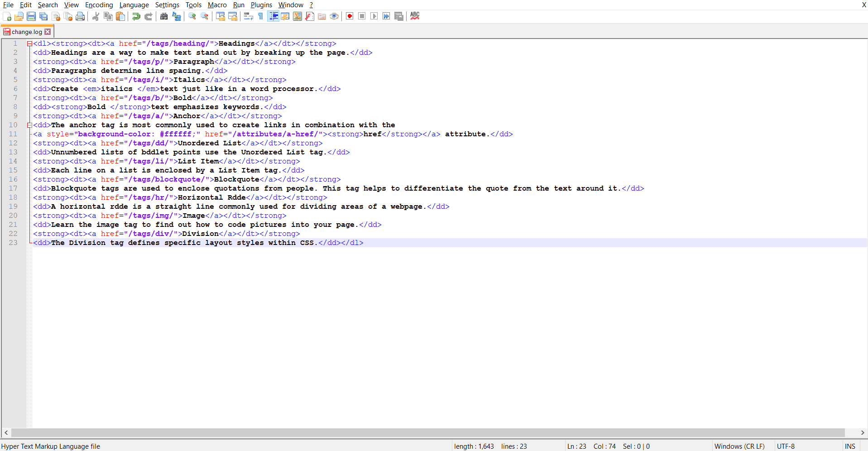Collapse the fold marker on line 10

point(29,125)
